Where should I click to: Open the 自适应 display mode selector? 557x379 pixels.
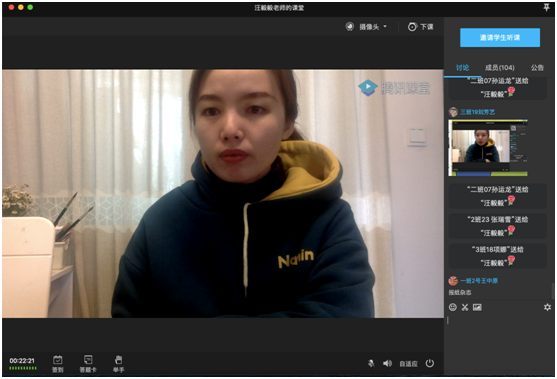(x=408, y=364)
